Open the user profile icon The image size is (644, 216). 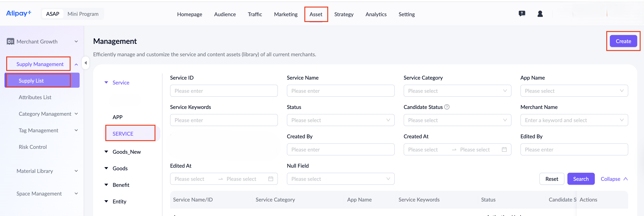[540, 14]
